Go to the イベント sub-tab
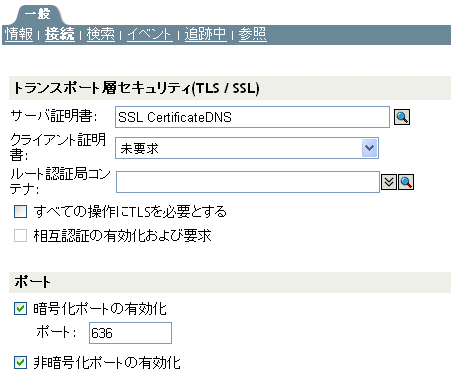The width and height of the screenshot is (451, 372). 150,34
